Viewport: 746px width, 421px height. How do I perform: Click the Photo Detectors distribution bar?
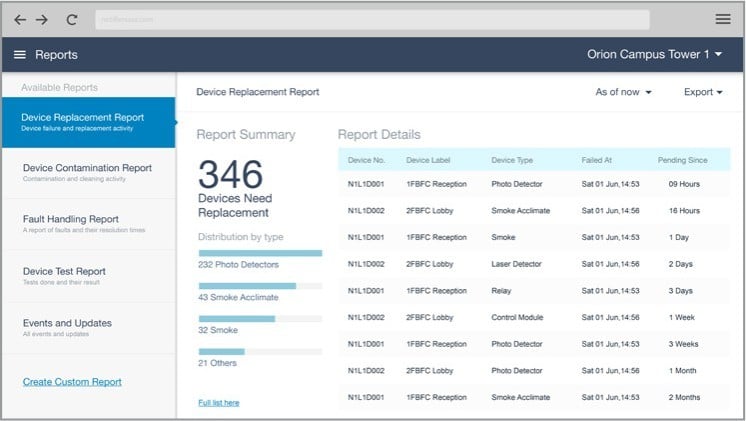pos(260,254)
